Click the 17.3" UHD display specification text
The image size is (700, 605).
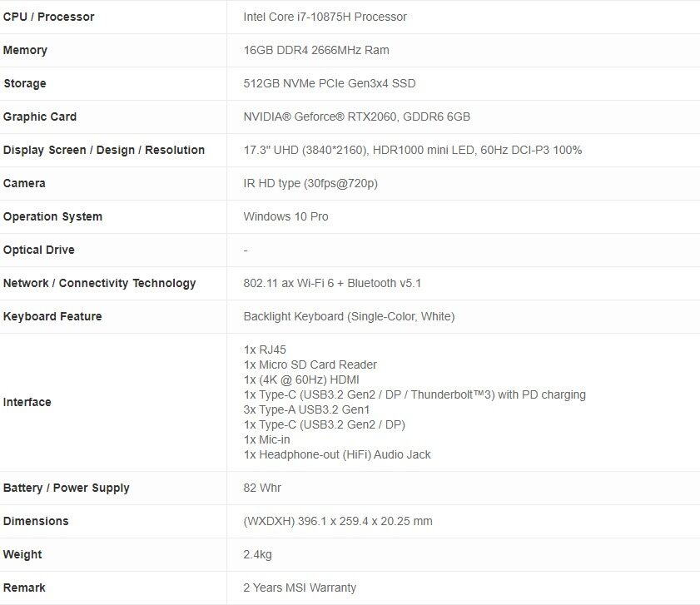pyautogui.click(x=412, y=150)
